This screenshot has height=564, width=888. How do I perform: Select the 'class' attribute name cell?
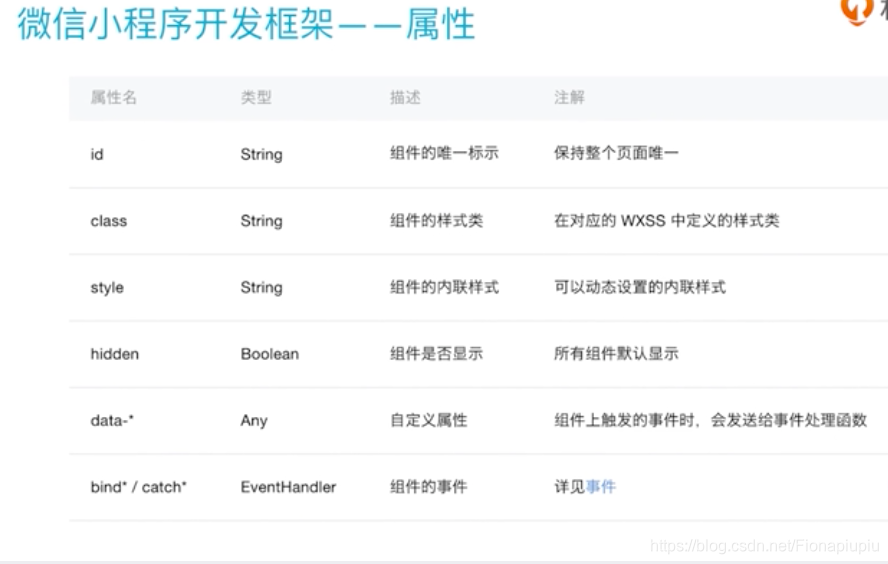pos(109,221)
